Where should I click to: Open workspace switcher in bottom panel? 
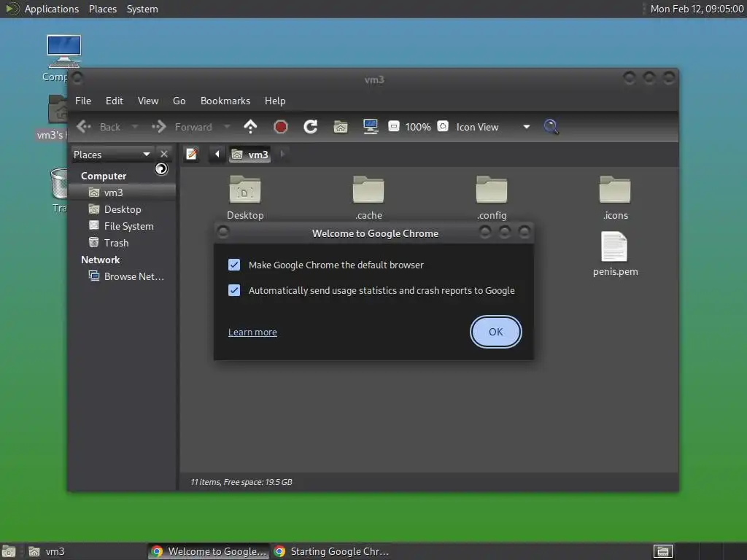(x=662, y=551)
